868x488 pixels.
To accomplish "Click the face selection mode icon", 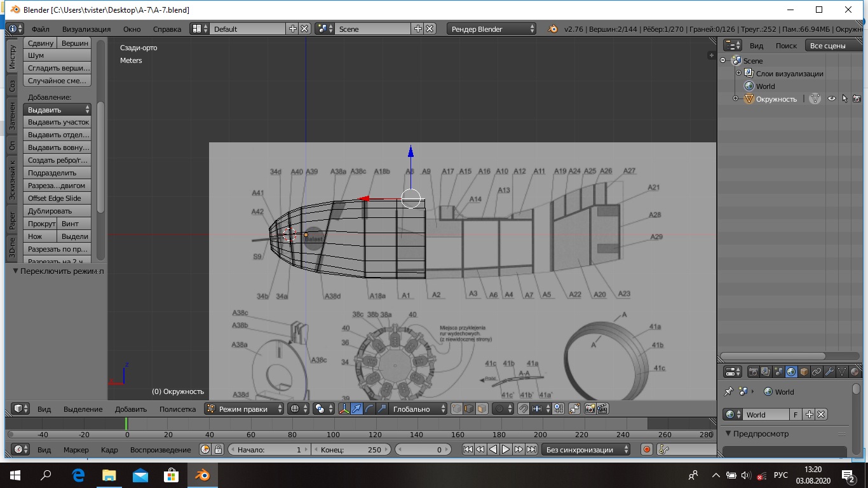I will 482,409.
